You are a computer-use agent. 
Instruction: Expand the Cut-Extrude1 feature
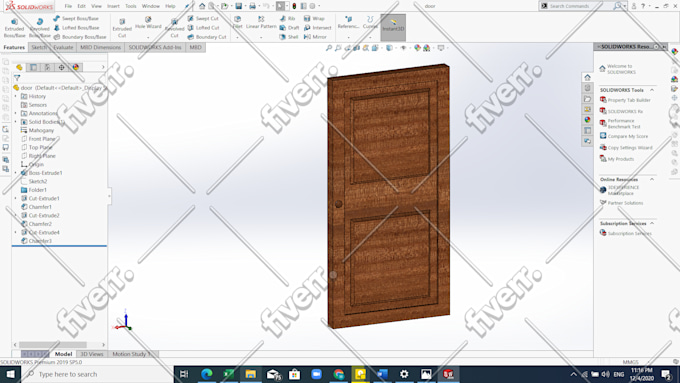(16, 198)
